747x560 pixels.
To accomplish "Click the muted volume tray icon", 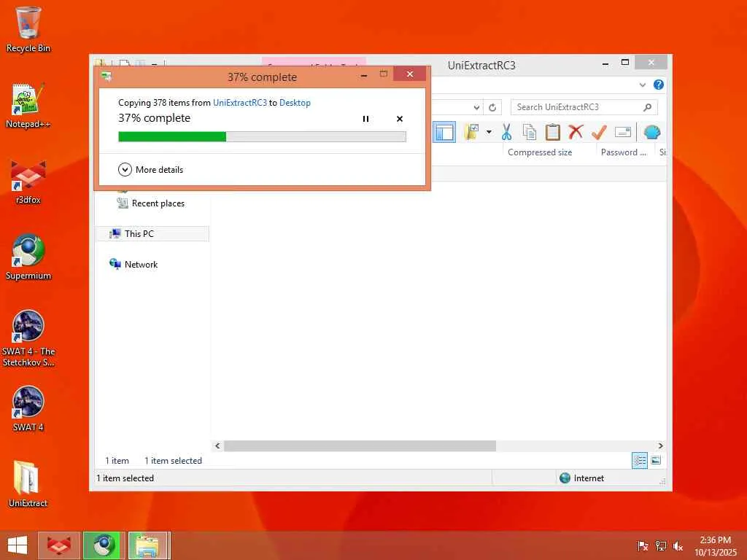I will (x=678, y=545).
